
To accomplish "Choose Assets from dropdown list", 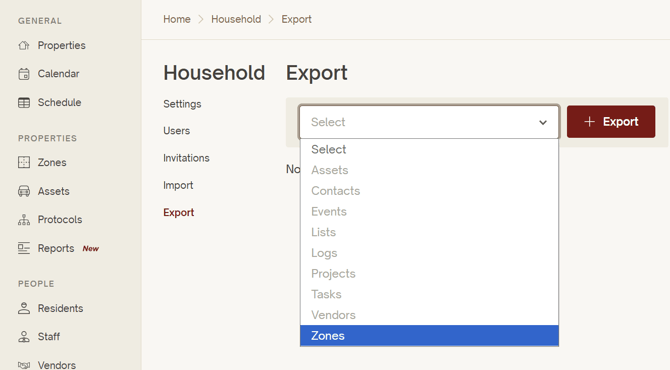I will pyautogui.click(x=429, y=170).
